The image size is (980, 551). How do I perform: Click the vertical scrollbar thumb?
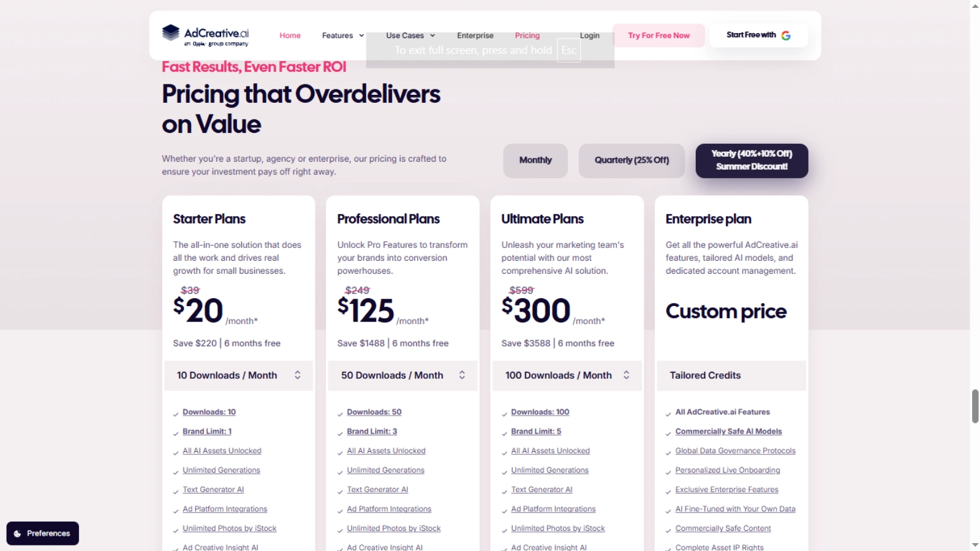coord(974,406)
